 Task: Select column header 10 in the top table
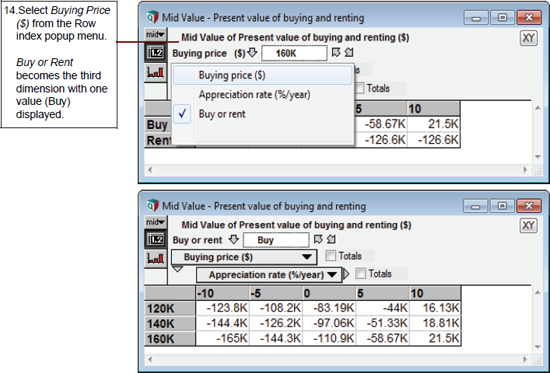(x=434, y=109)
